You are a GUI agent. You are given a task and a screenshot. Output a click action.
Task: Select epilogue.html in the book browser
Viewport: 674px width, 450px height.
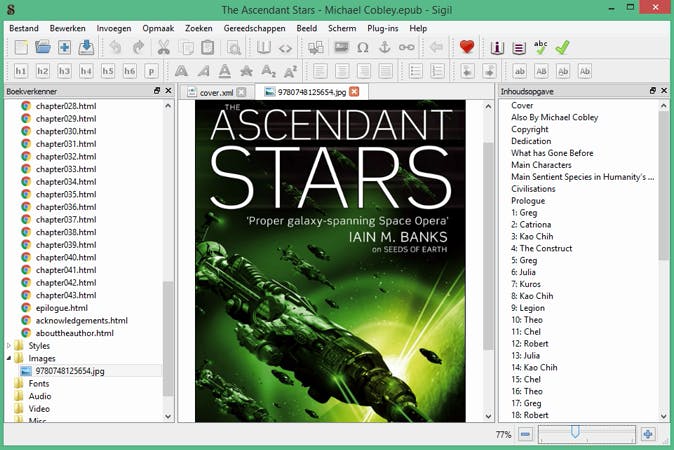62,308
